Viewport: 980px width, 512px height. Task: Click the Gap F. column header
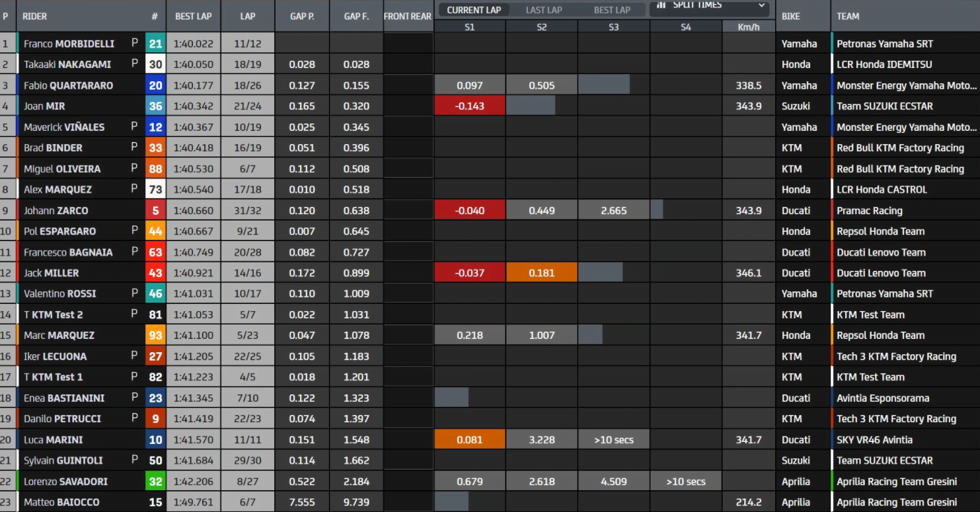tap(356, 17)
